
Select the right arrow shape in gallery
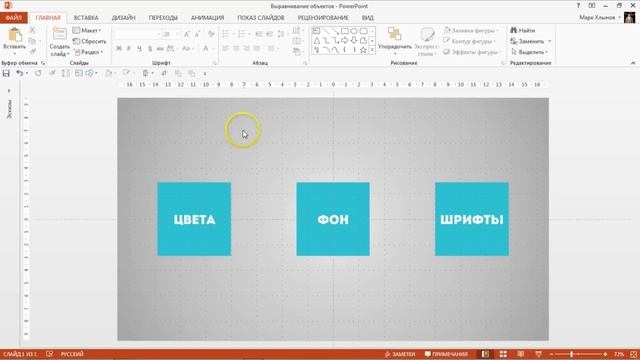coord(345,40)
